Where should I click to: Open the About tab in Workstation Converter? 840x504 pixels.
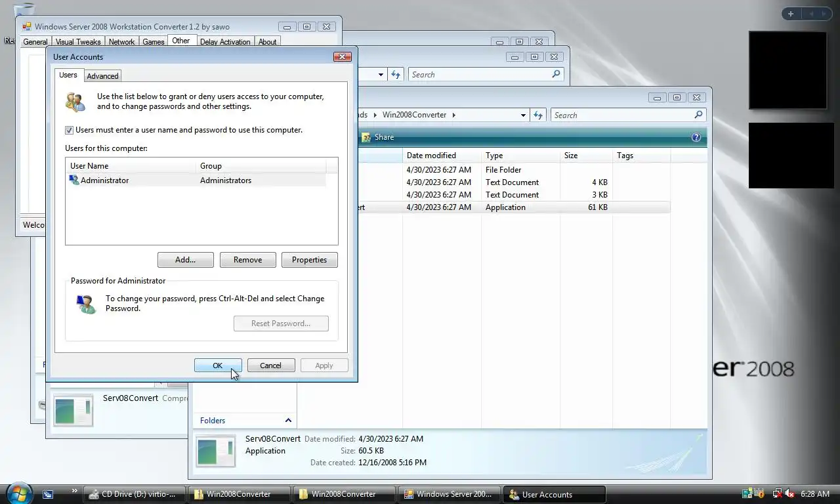(x=267, y=41)
